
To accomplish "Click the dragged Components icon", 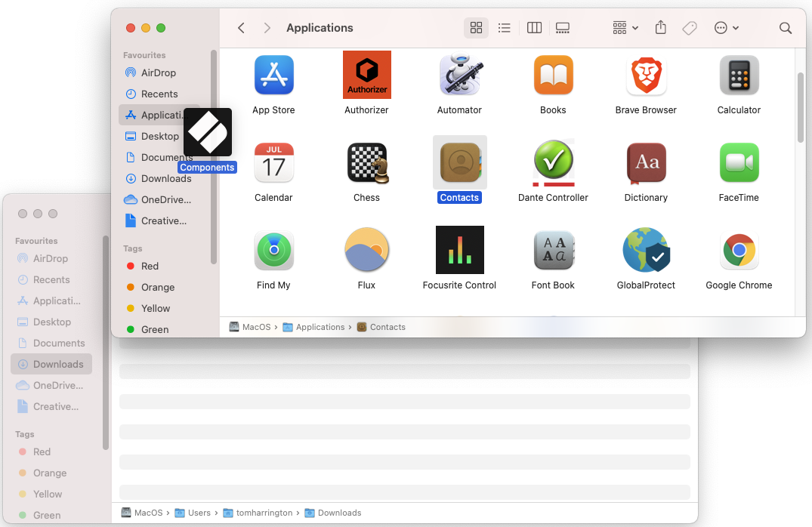I will point(208,132).
